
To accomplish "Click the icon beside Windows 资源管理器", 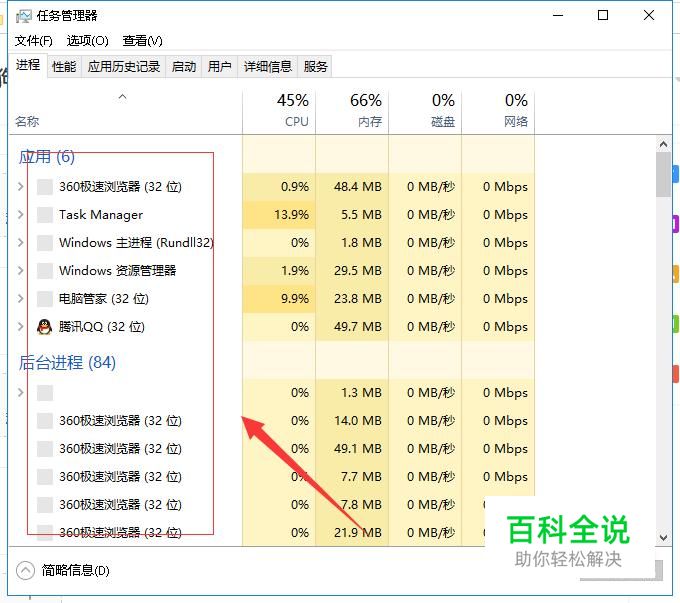I will coord(45,271).
